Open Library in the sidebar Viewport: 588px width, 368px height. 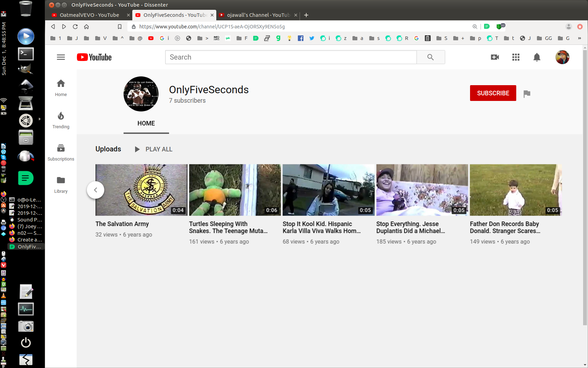click(x=61, y=185)
